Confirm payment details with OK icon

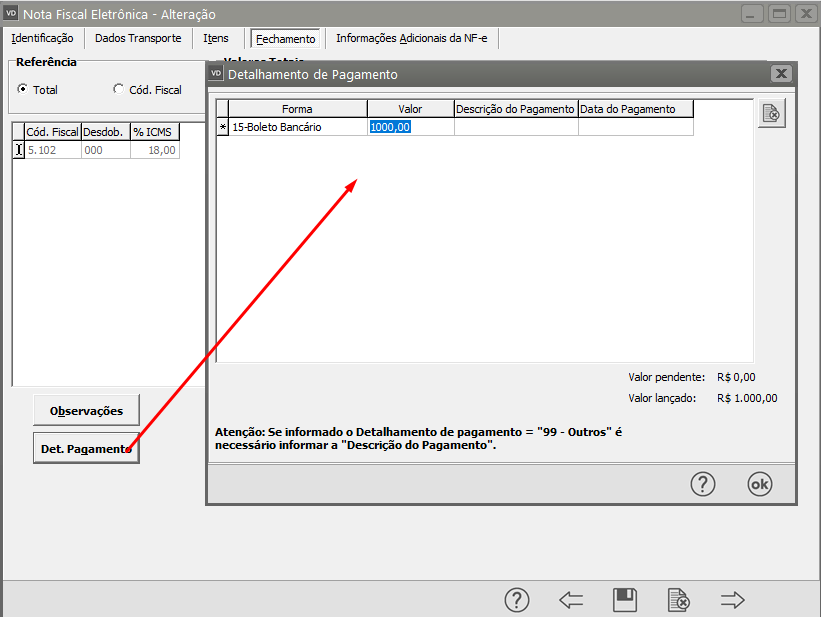pos(760,483)
